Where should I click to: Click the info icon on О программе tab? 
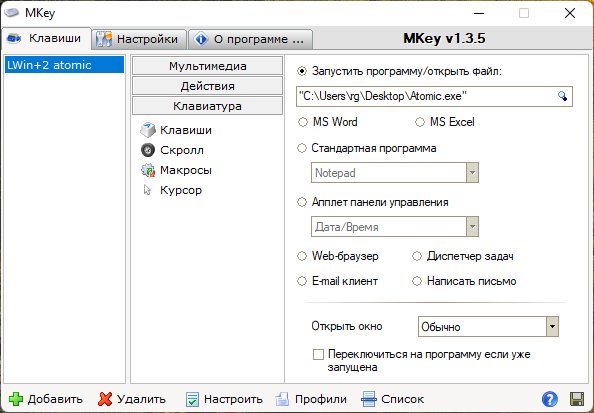201,39
